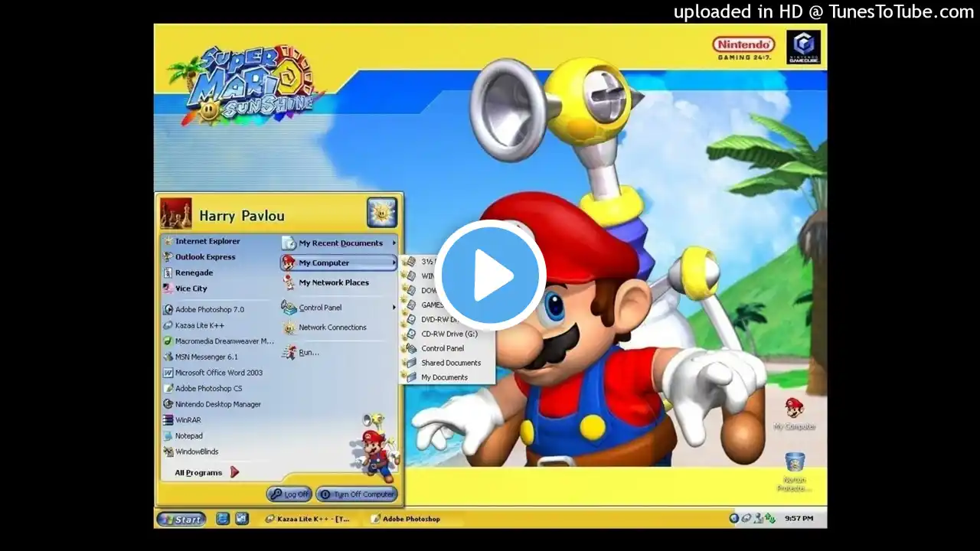Open CD-RW Drive (G:)
980x551 pixels.
tap(441, 334)
